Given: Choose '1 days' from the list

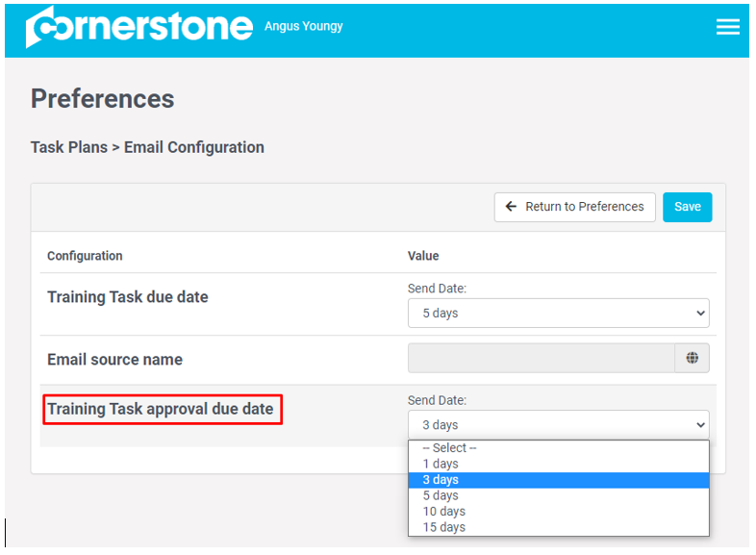Looking at the screenshot, I should 558,464.
